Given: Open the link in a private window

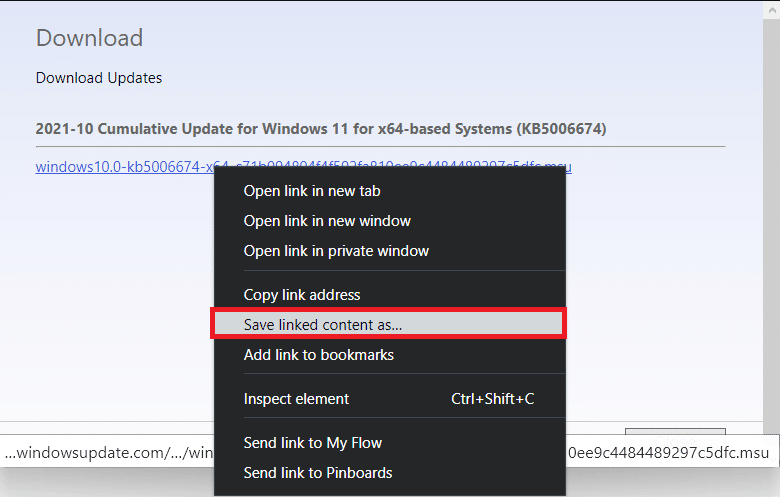Looking at the screenshot, I should tap(336, 251).
